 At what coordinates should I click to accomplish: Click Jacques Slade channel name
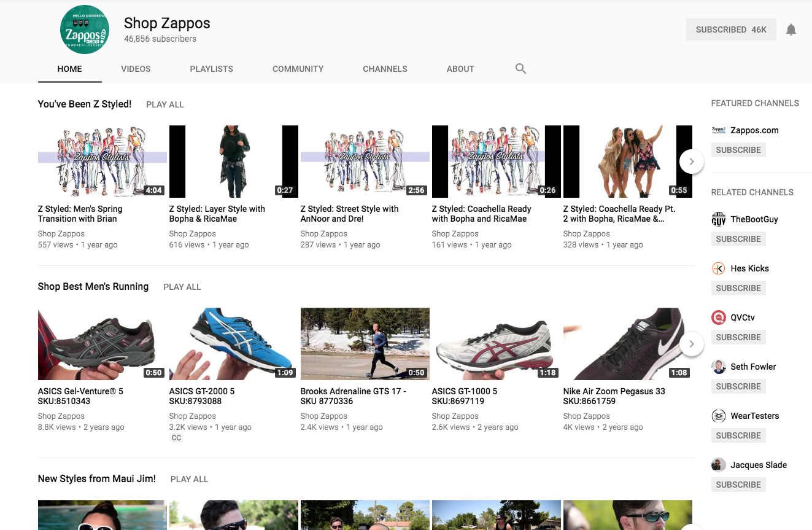click(759, 465)
